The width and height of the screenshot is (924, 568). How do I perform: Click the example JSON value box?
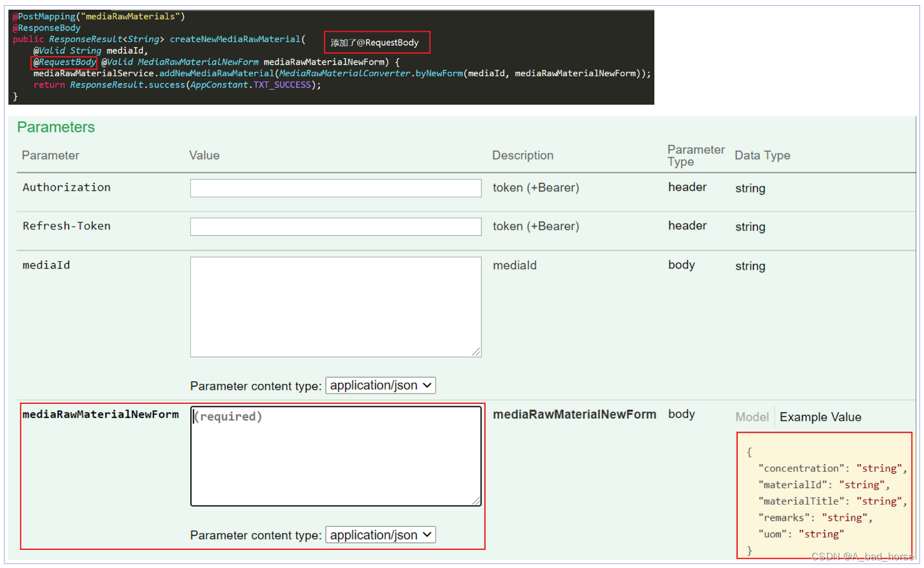(x=824, y=495)
